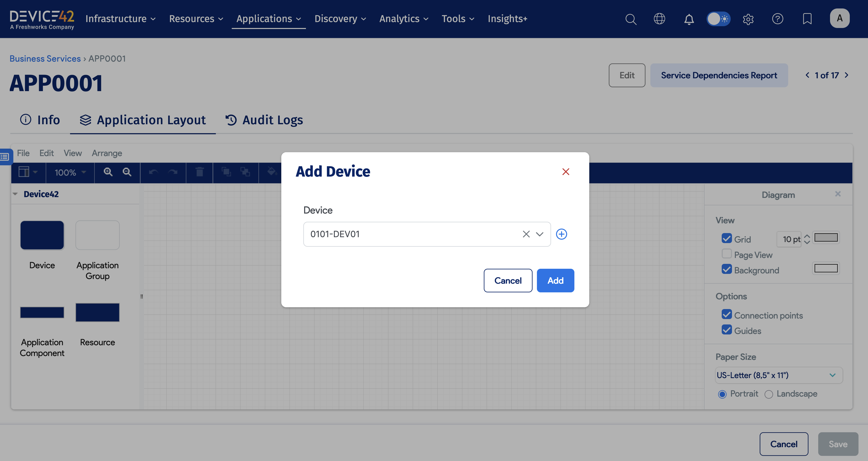Open notifications via the bell icon
Viewport: 868px width, 461px height.
689,19
